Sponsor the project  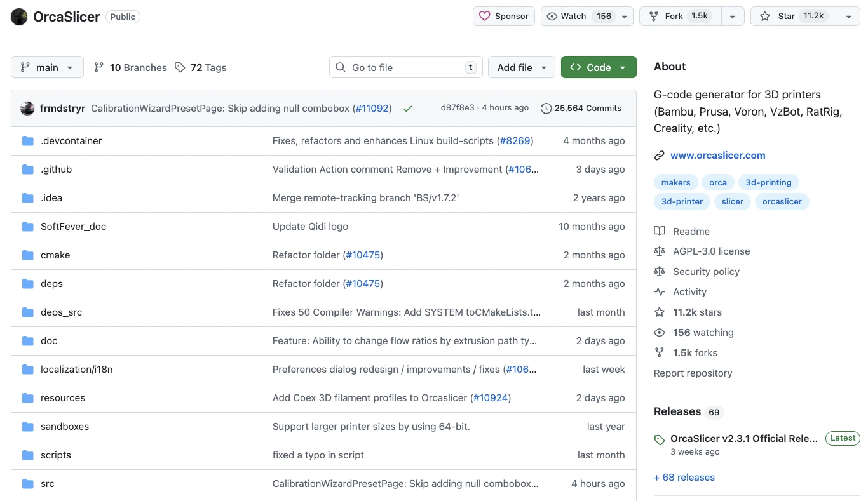click(504, 16)
